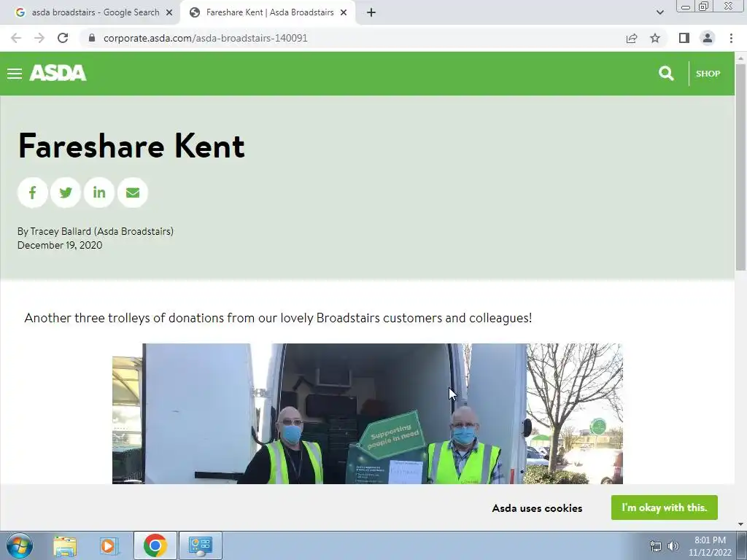Click the Fareshare Kent heading
The width and height of the screenshot is (747, 560).
click(131, 146)
